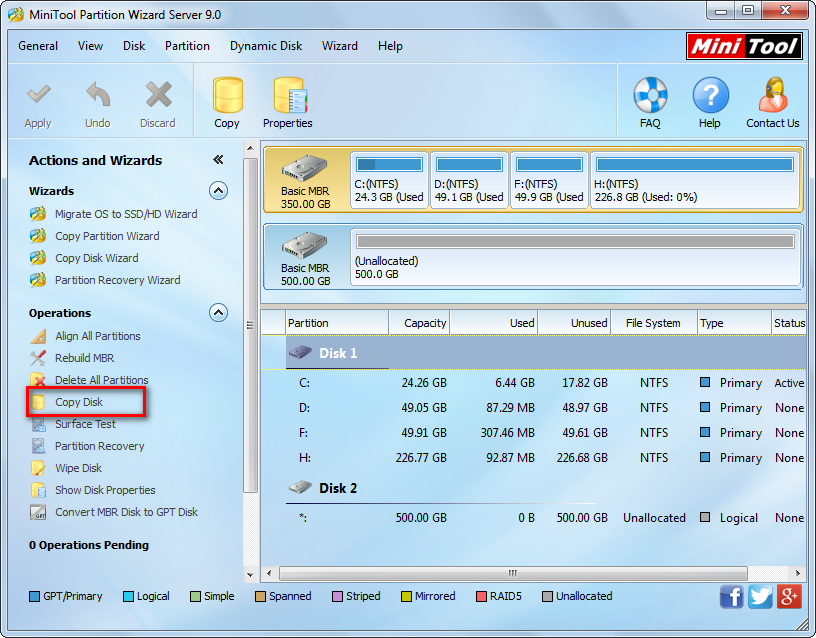Viewport: 816px width, 638px height.
Task: Open the Dynamic Disk menu
Action: coord(266,46)
